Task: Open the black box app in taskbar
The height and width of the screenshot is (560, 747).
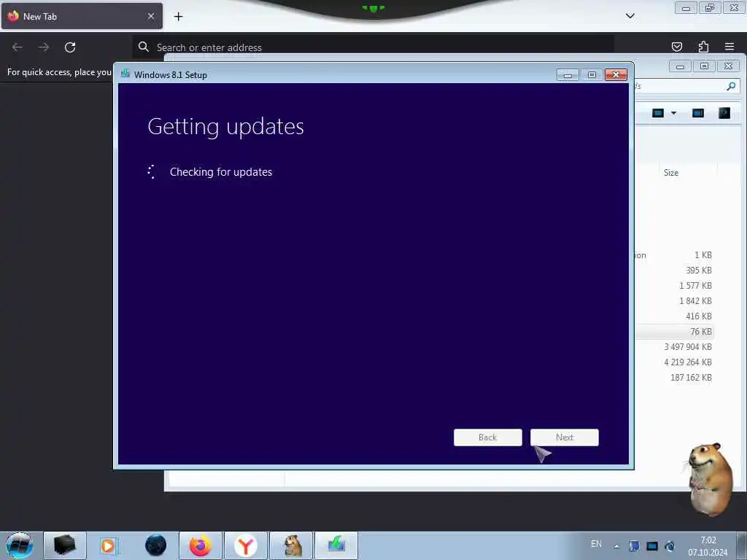Action: pos(65,545)
